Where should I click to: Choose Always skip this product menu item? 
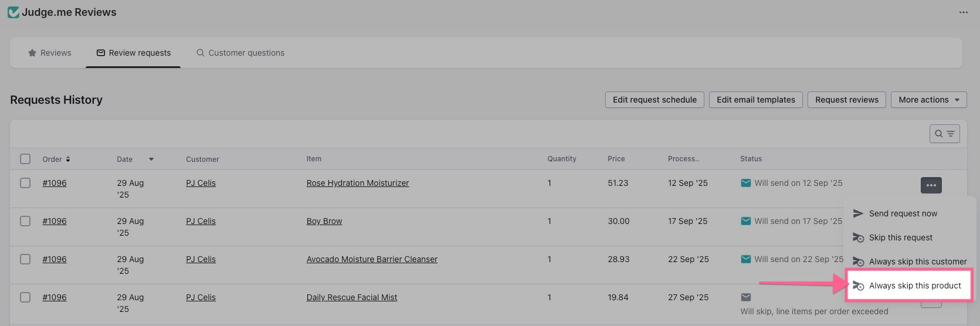pyautogui.click(x=914, y=286)
